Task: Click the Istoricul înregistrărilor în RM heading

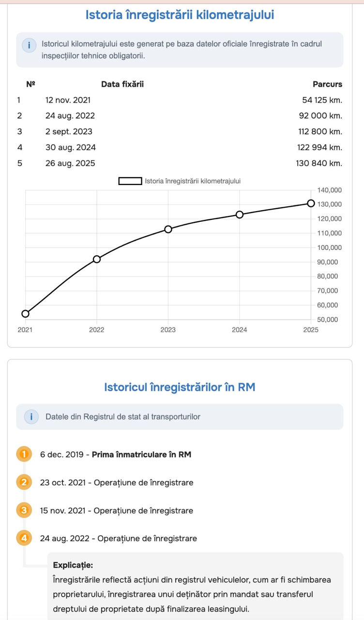Action: [x=180, y=387]
